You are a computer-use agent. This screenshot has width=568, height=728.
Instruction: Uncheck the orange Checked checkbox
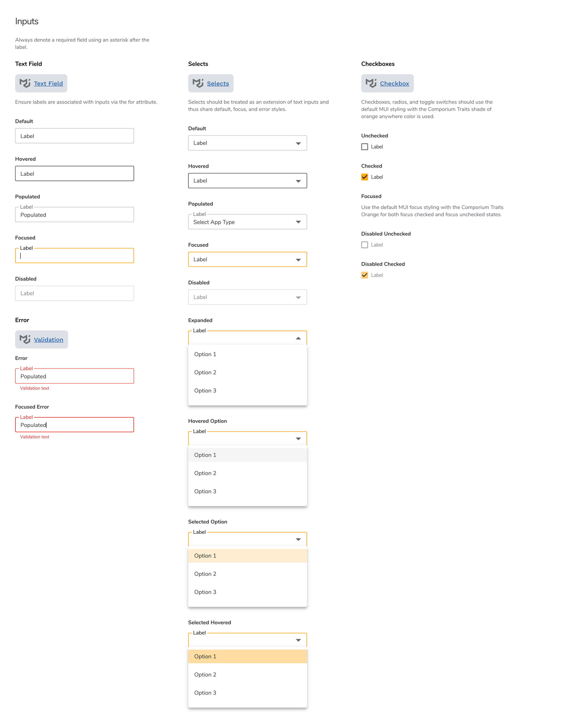364,177
